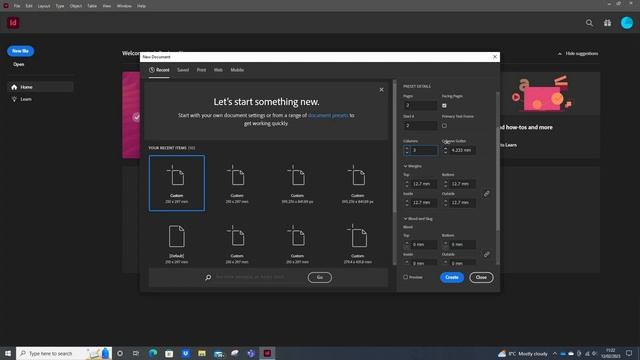Open the Edit menu
640x360 pixels.
(x=29, y=6)
